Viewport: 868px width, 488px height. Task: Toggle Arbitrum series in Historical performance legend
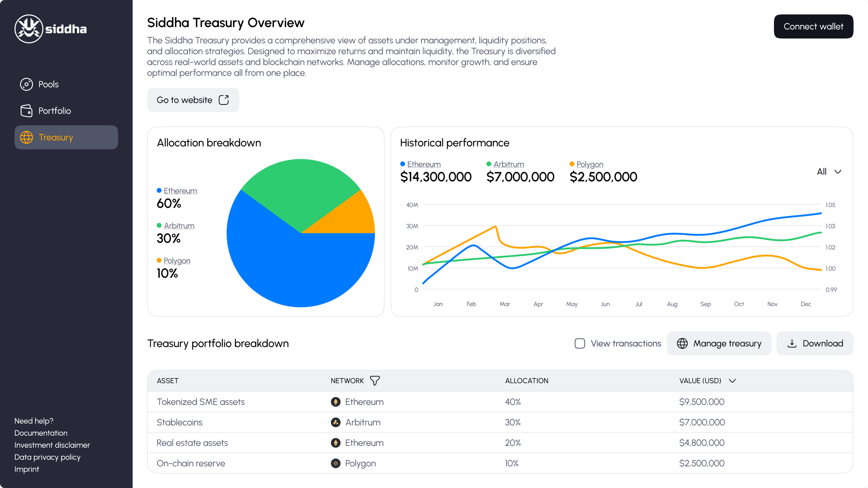(x=508, y=164)
